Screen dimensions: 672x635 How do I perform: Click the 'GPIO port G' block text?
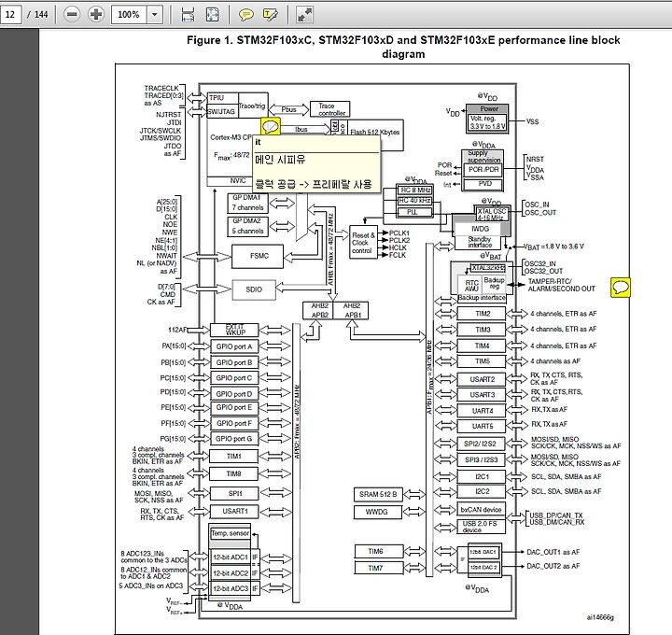[x=234, y=439]
